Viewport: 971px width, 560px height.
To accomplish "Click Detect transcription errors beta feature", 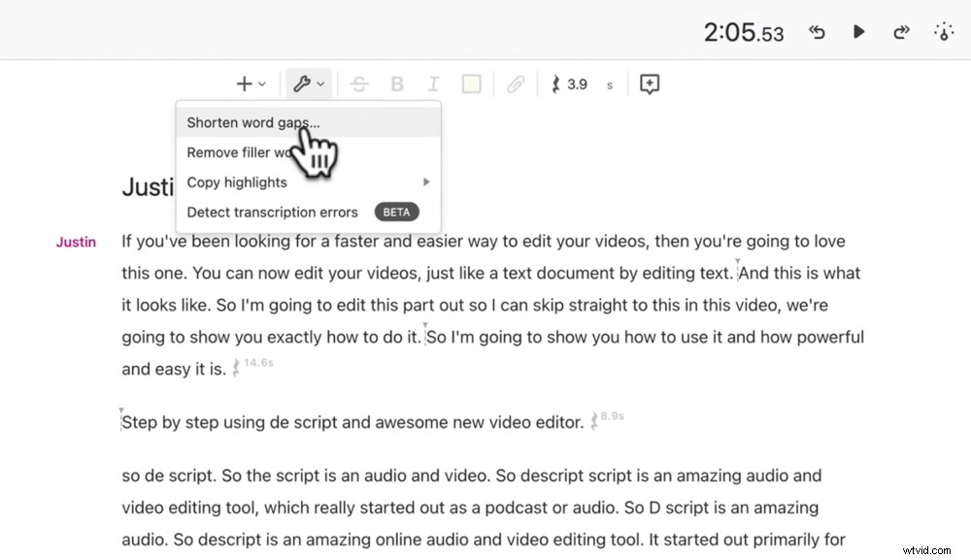I will point(272,212).
